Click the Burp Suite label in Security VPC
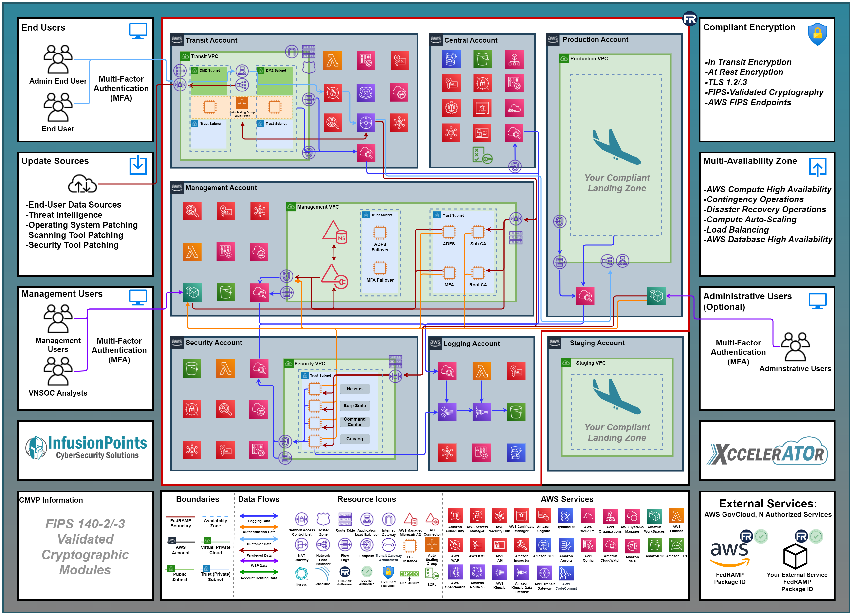Viewport: 853px width, 616px height. pyautogui.click(x=355, y=405)
